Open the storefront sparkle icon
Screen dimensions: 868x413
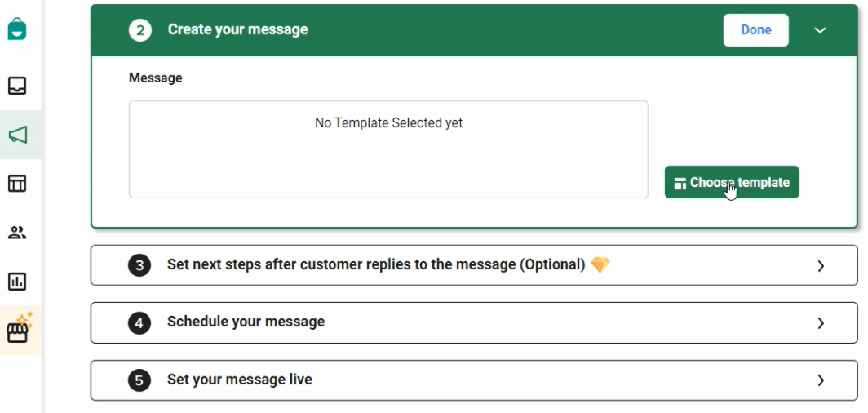tap(20, 328)
